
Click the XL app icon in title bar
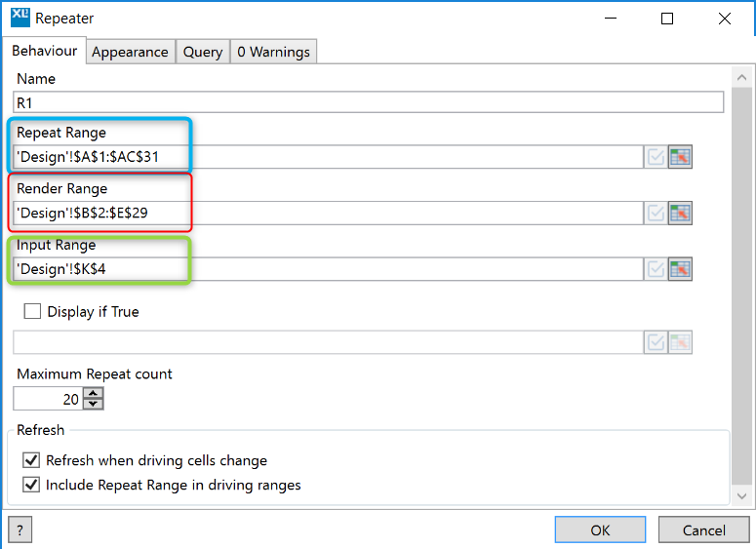click(20, 18)
